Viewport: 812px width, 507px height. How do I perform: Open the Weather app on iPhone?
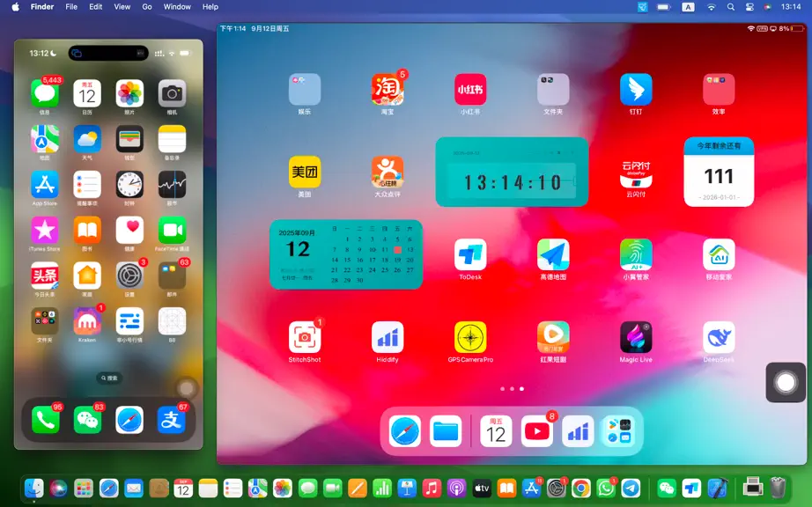87,139
